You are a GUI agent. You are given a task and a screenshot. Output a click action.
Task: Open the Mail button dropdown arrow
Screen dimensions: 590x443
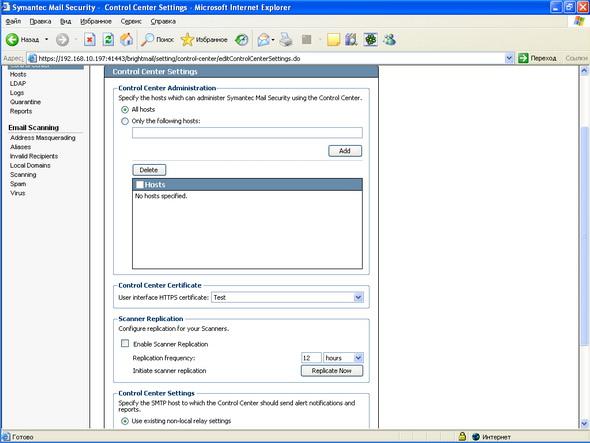[x=273, y=40]
